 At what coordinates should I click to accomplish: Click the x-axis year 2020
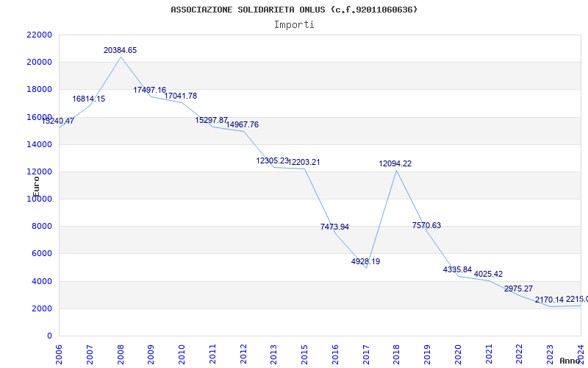(x=458, y=354)
